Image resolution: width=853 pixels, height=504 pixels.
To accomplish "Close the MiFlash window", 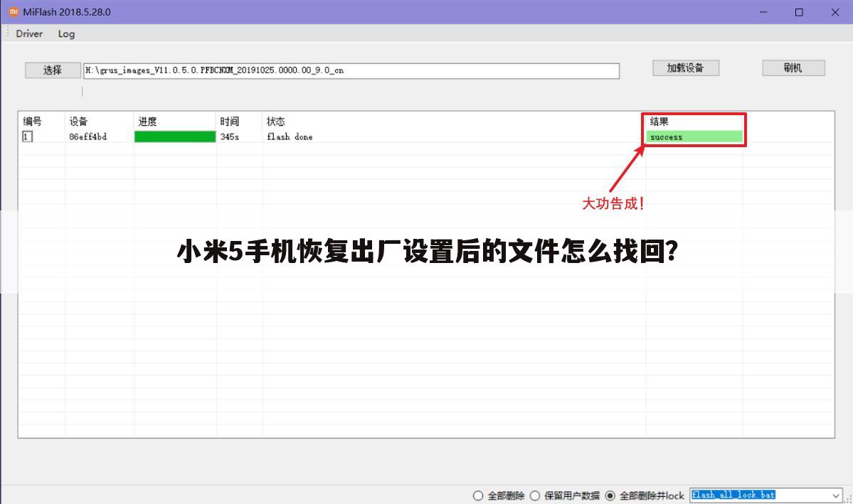I will [x=835, y=12].
